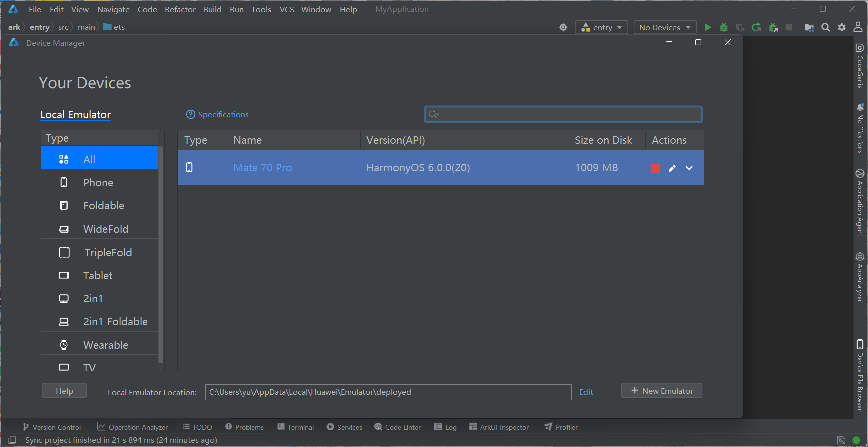Open the View menu
This screenshot has width=868, height=447.
(80, 9)
